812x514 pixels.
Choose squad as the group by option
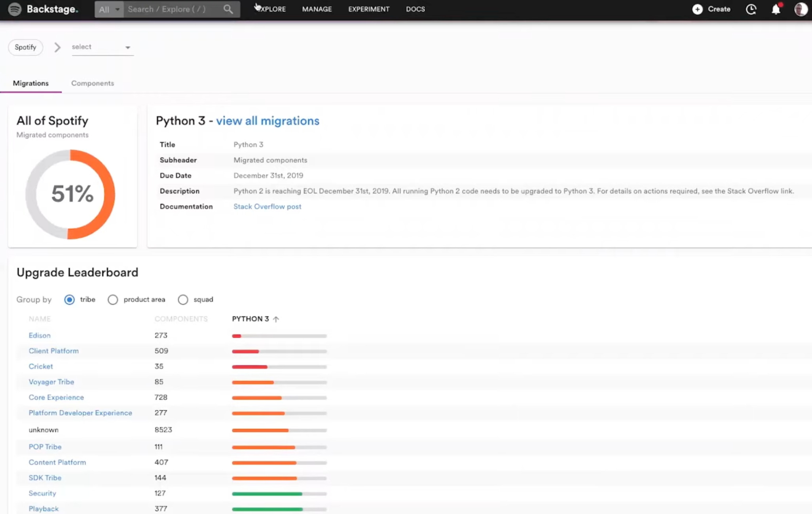(x=183, y=300)
